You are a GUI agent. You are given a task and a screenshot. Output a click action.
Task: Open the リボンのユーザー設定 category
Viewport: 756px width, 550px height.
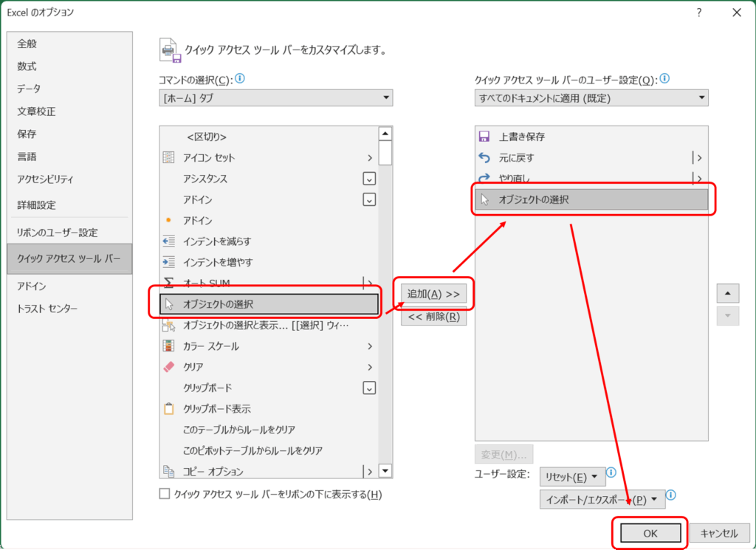[x=58, y=233]
